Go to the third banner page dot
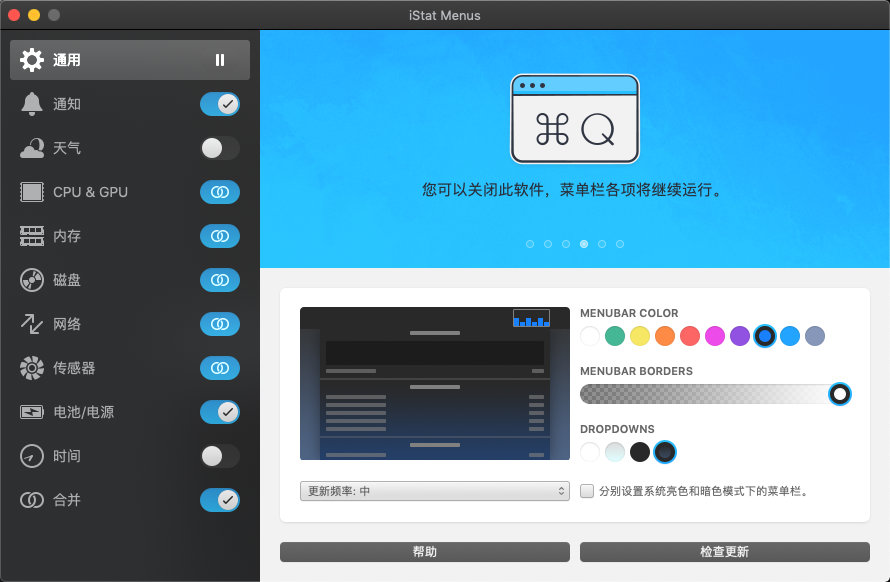The width and height of the screenshot is (890, 582). pyautogui.click(x=566, y=244)
